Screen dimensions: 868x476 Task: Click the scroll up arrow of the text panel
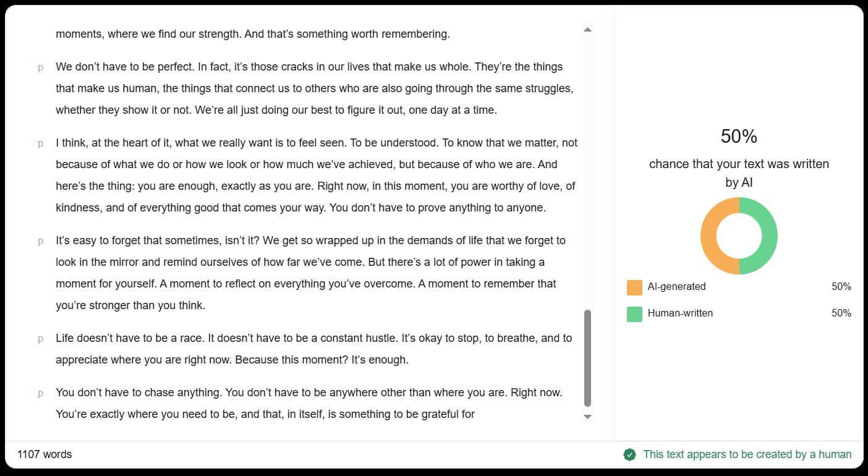click(x=587, y=30)
